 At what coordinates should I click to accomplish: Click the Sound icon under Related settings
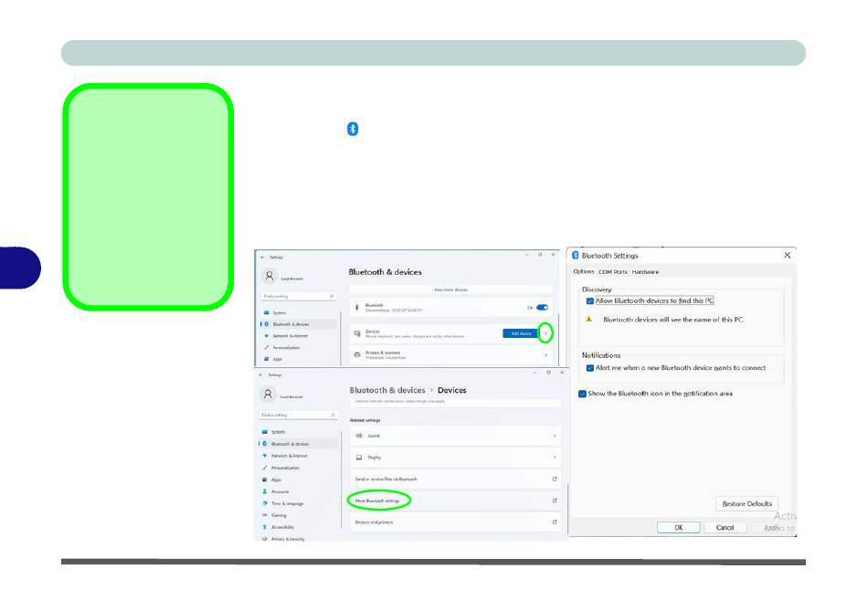(359, 436)
